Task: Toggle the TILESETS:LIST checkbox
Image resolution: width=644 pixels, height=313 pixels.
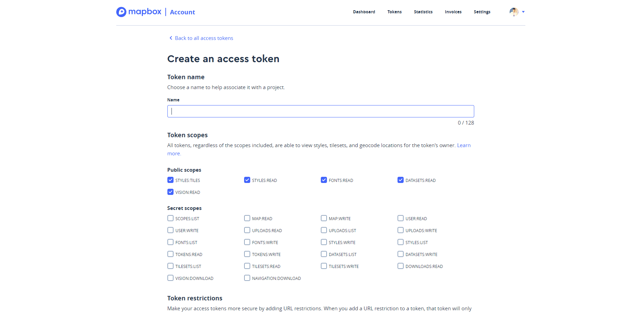Action: [170, 266]
